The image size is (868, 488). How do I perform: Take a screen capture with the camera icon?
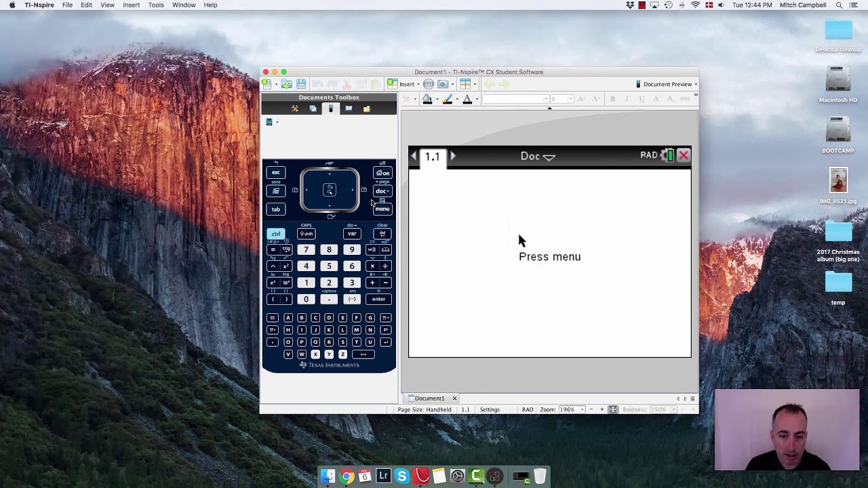click(x=442, y=84)
